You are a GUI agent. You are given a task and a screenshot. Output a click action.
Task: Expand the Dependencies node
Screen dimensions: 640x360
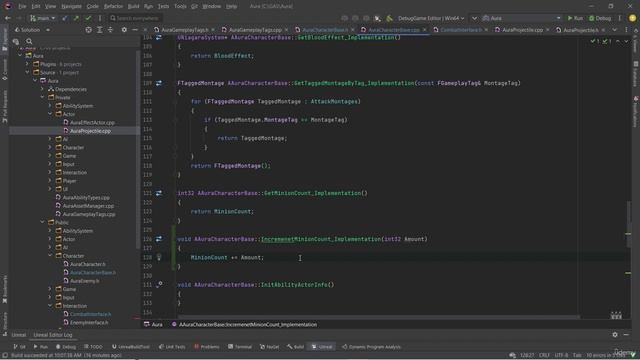coord(42,89)
